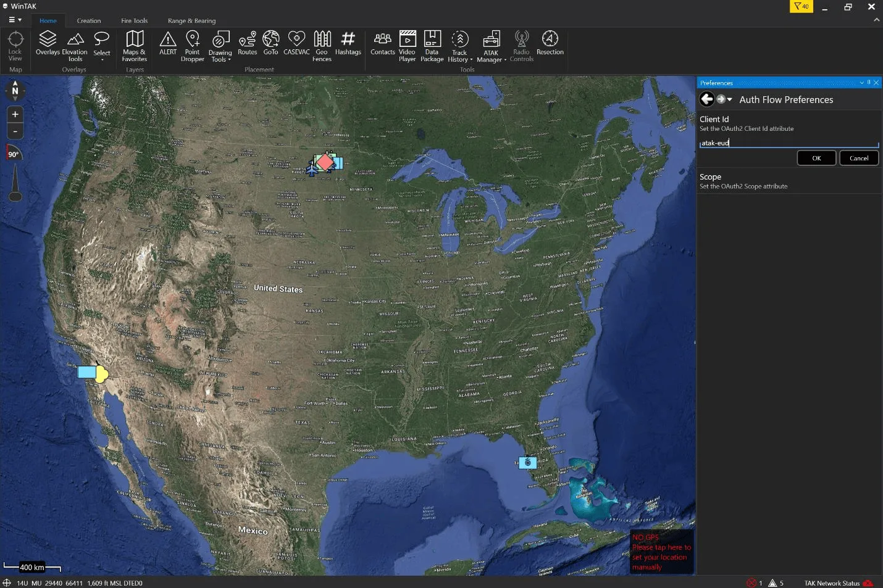
Task: Activate the Lock View tool
Action: pyautogui.click(x=15, y=46)
